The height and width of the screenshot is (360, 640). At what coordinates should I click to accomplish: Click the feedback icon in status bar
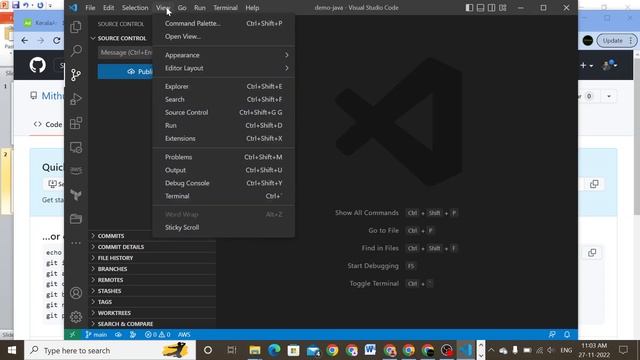[x=552, y=334]
